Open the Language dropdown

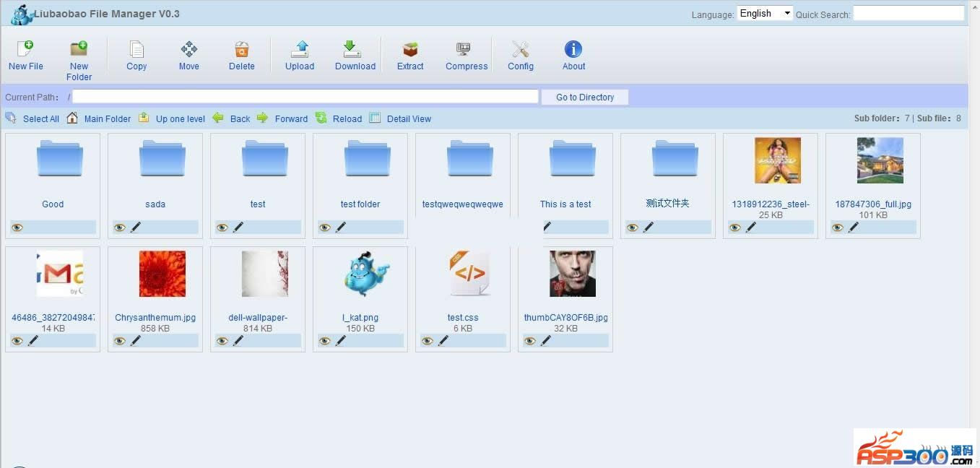tap(764, 14)
